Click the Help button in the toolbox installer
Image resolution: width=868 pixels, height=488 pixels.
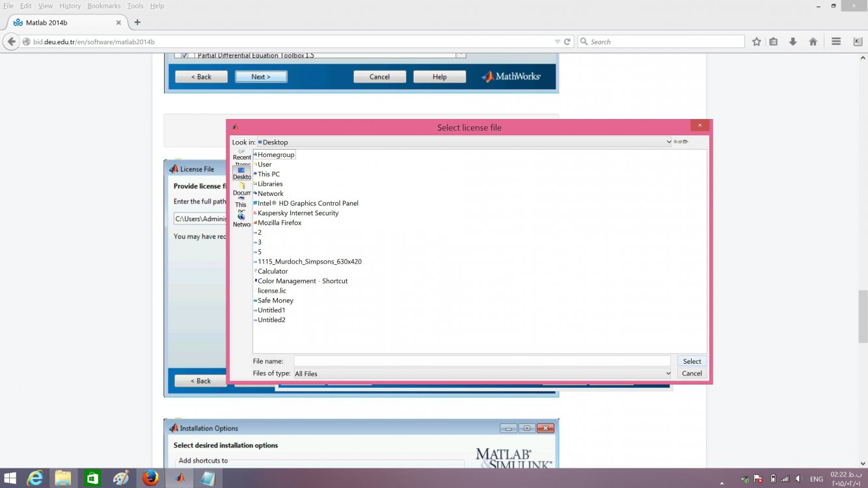(x=440, y=77)
